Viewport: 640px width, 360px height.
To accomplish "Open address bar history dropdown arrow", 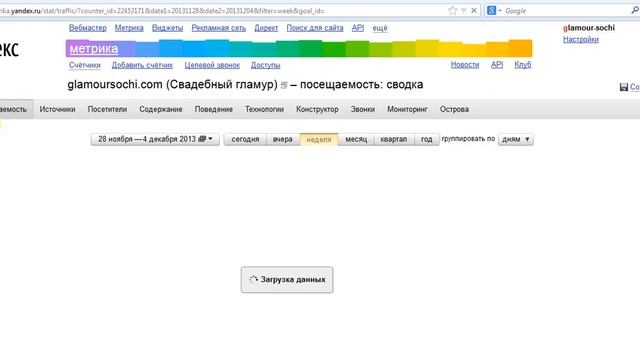I will [464, 11].
